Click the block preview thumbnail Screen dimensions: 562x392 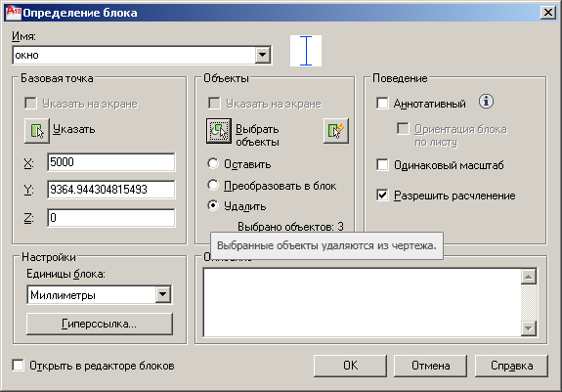[306, 51]
